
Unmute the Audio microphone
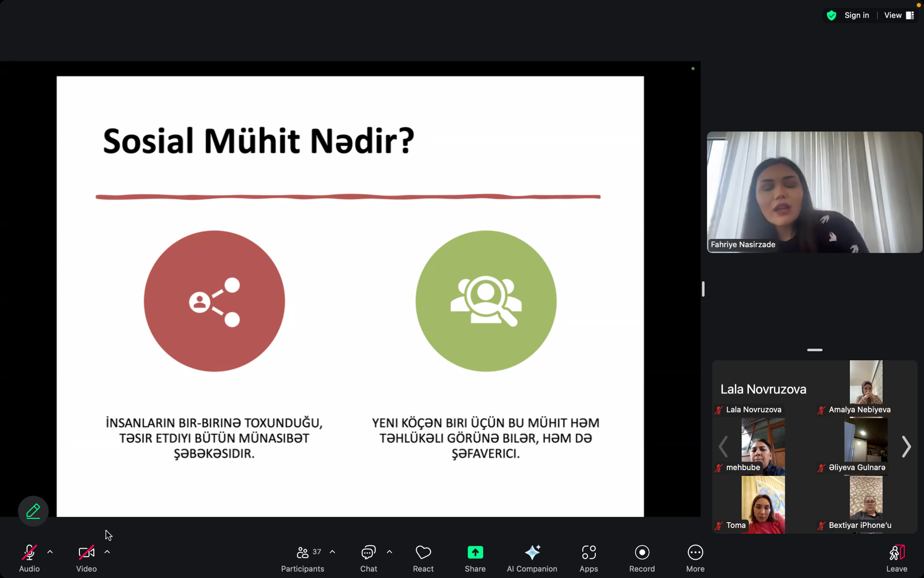(29, 553)
